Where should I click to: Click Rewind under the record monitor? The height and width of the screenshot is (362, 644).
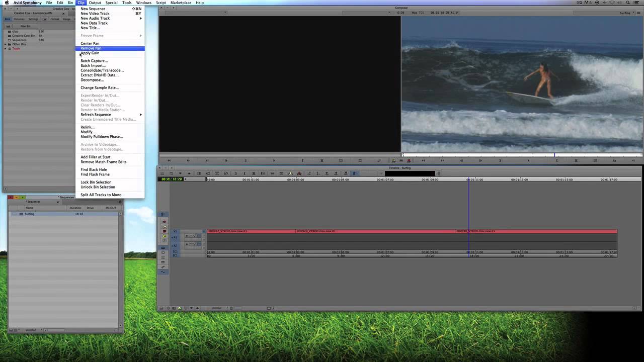click(x=423, y=160)
